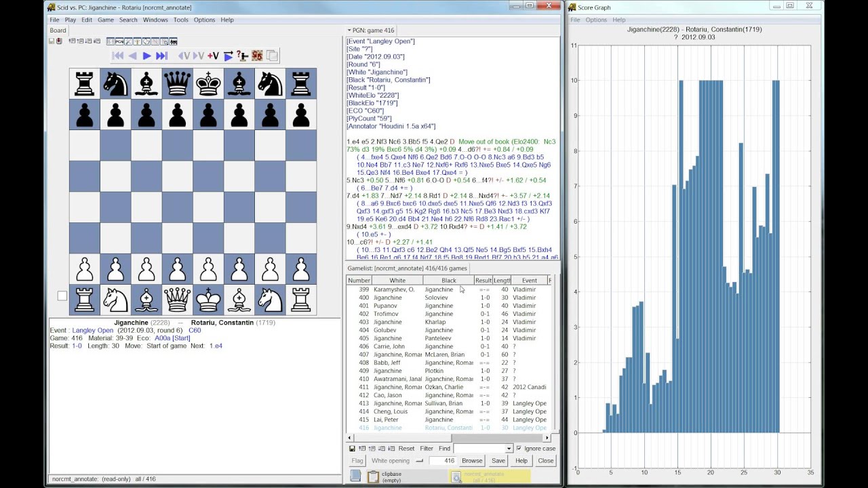Step forward one move with play arrow
This screenshot has width=868, height=488.
(146, 56)
